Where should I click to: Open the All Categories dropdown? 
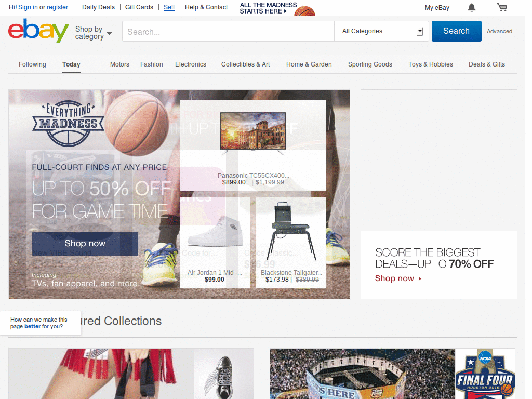click(382, 31)
